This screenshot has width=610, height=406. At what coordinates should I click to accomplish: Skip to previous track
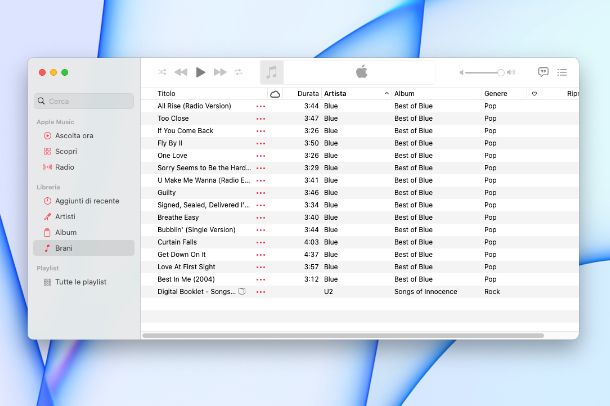pos(181,72)
